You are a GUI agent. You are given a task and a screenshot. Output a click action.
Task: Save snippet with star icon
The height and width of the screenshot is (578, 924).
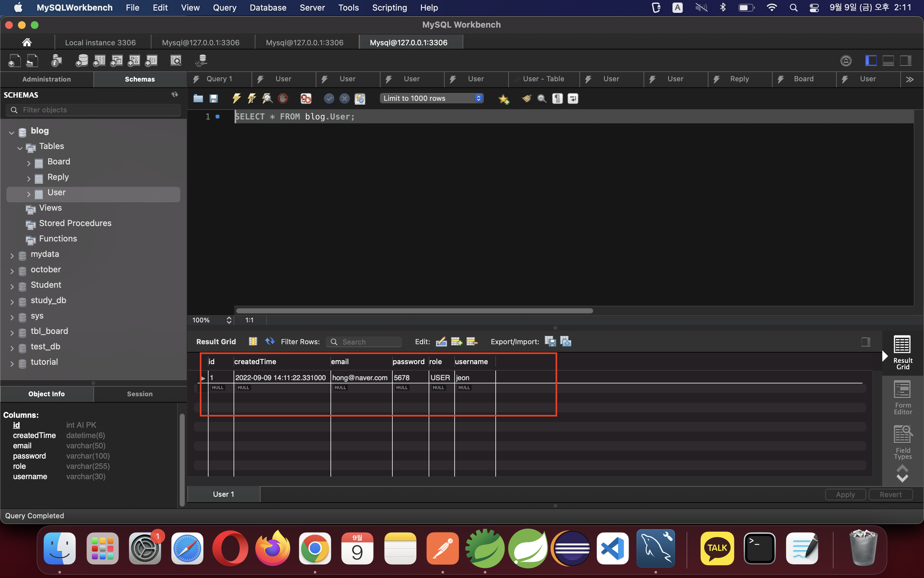504,99
